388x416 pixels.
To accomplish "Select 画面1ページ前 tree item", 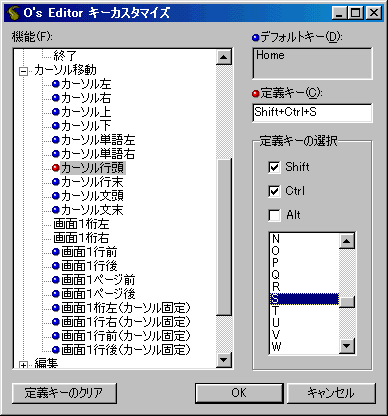I will [x=98, y=280].
